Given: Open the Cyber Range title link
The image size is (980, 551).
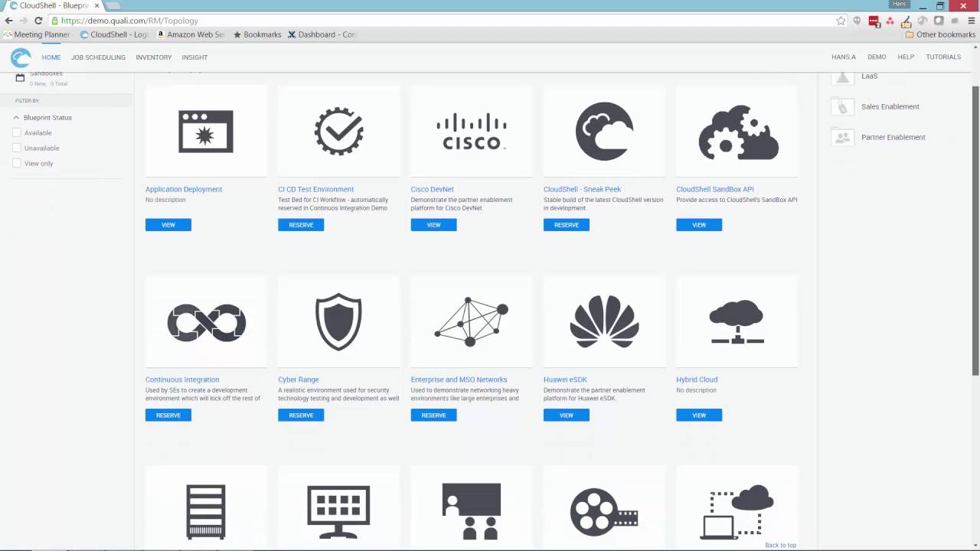Looking at the screenshot, I should 299,380.
